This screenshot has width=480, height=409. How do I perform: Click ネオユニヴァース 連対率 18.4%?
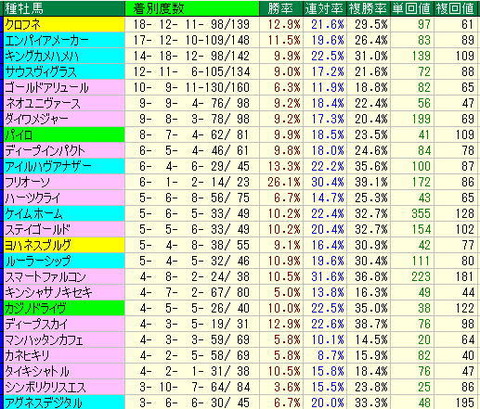tap(328, 103)
